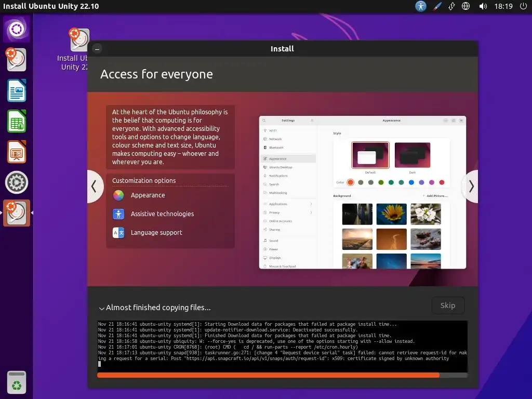Click the white blossom background thumbnail
Screen dimensions: 532x399
pos(425,214)
